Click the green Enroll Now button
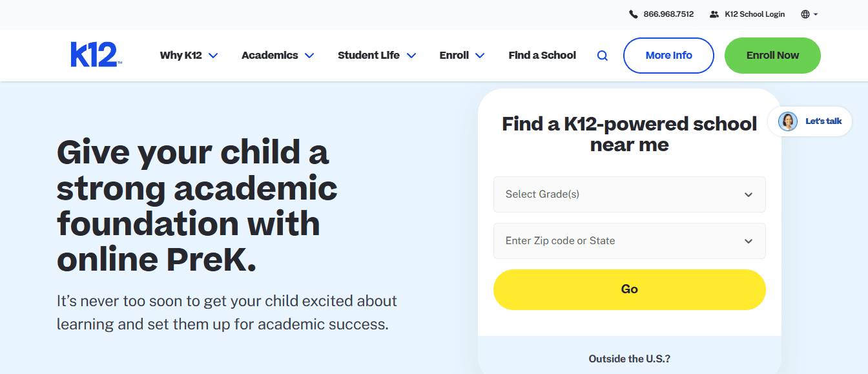 tap(772, 55)
